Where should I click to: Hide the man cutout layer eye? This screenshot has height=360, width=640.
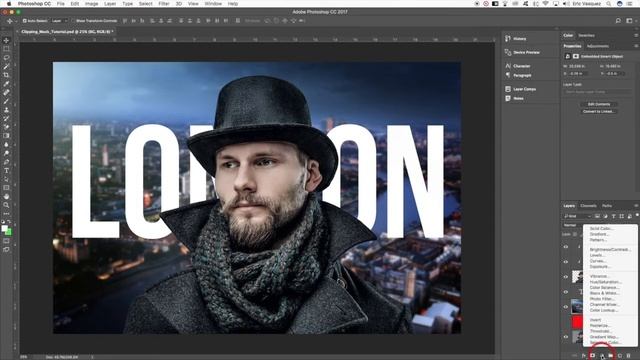tap(566, 277)
